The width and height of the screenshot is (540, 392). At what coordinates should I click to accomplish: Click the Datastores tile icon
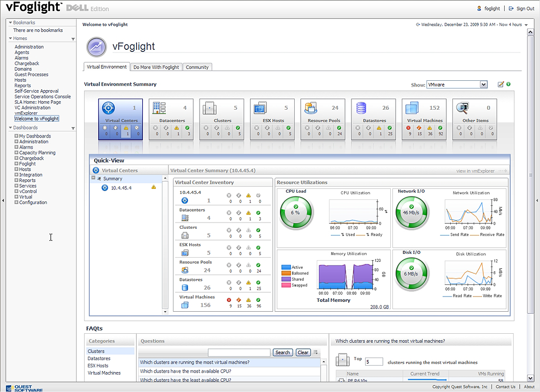361,108
